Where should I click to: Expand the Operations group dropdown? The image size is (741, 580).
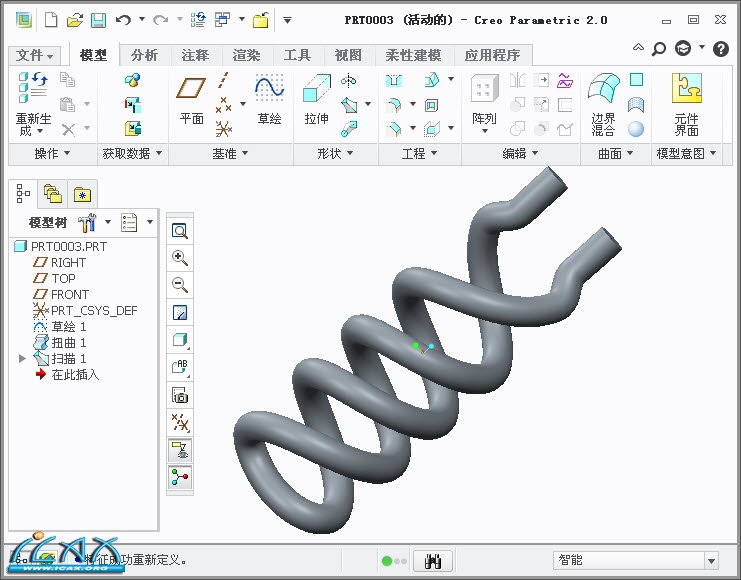pyautogui.click(x=52, y=154)
